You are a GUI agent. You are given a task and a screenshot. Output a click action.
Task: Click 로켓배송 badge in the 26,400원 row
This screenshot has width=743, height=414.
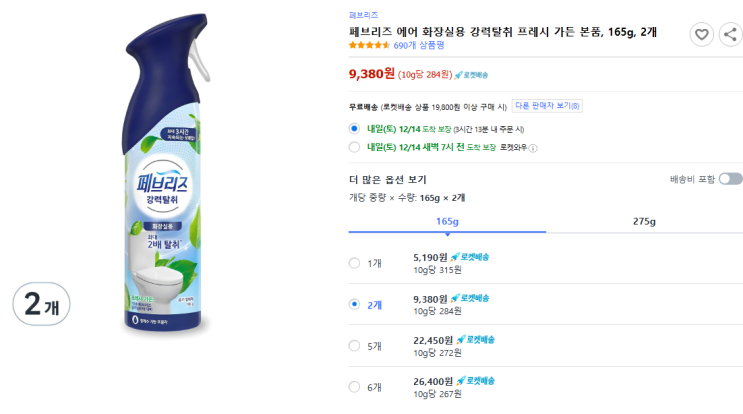click(475, 380)
